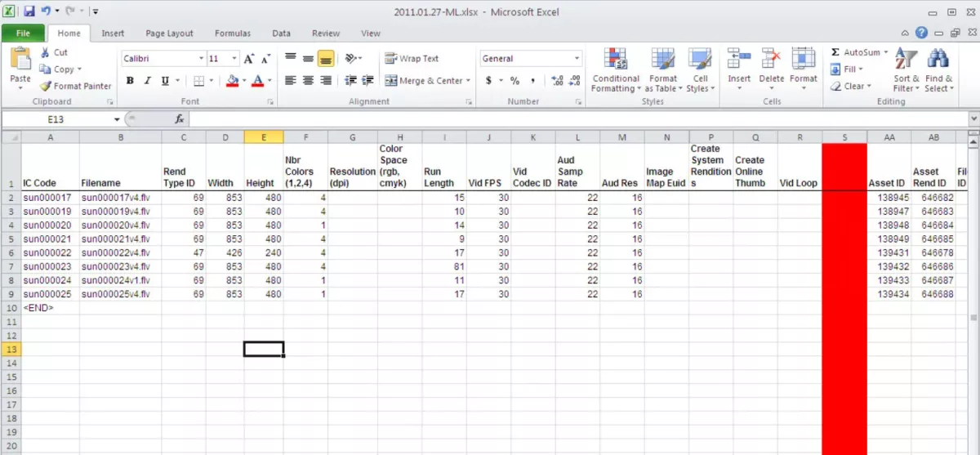Click Increase Decimal icon
Image resolution: width=980 pixels, height=455 pixels.
click(558, 80)
